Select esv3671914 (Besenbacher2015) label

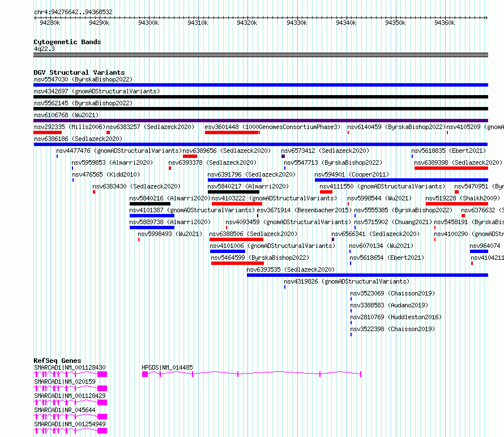(304, 210)
